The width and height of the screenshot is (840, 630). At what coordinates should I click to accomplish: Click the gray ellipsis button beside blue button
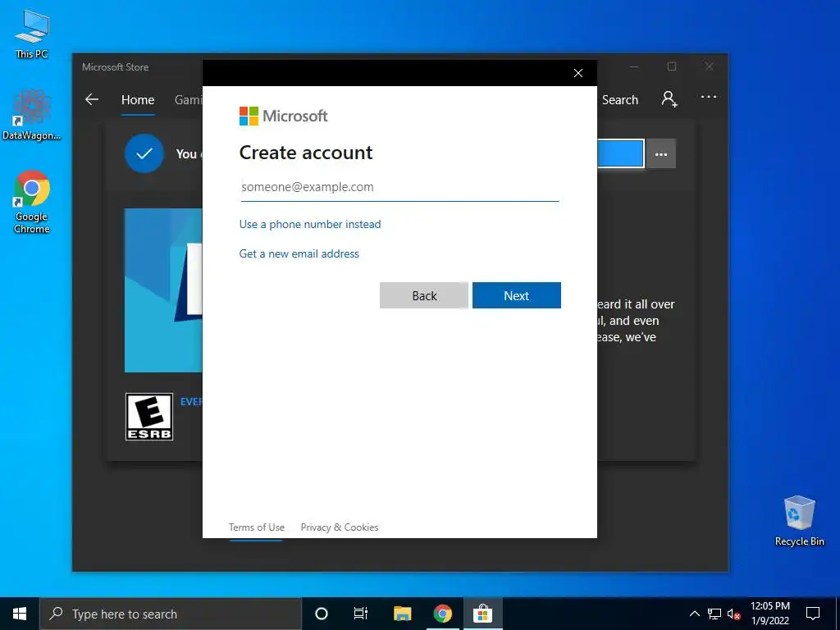pos(661,154)
